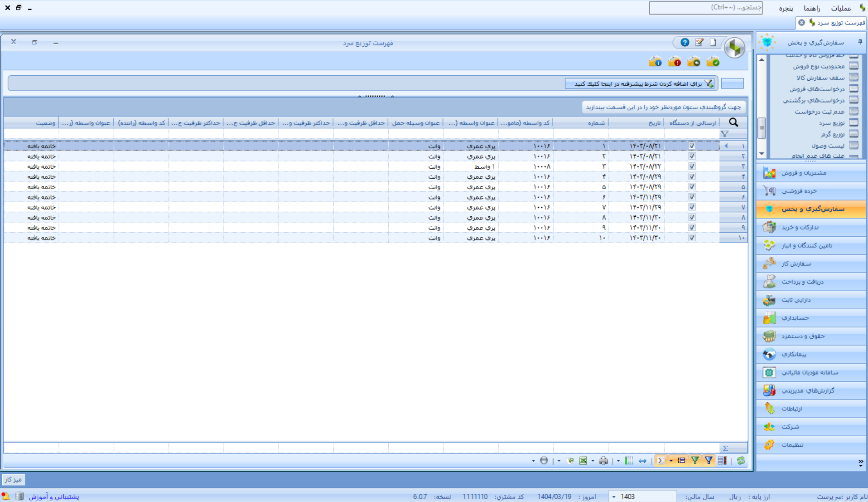Open the round green application logo button

tap(734, 47)
